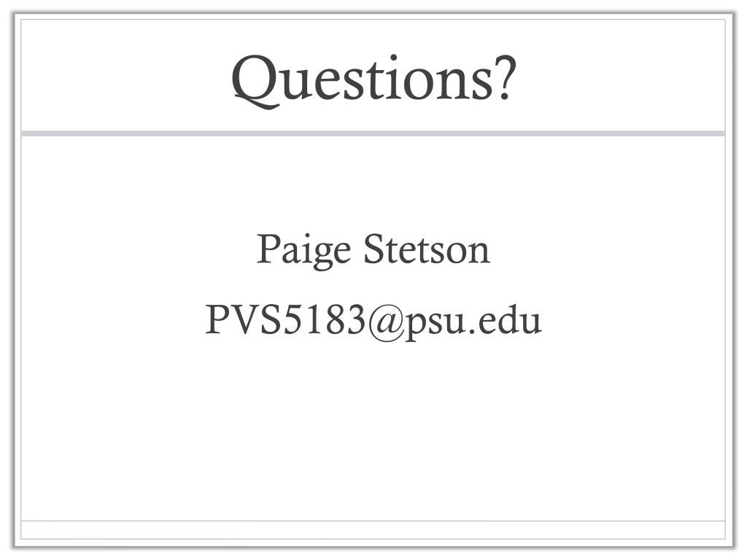Click the word 'Paige'
The height and width of the screenshot is (560, 747).
304,251
